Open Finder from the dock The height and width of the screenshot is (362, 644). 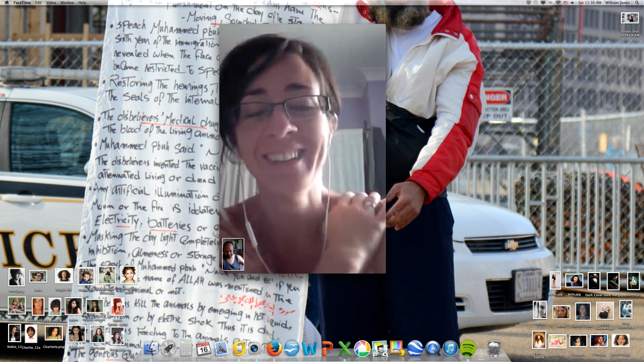click(152, 349)
